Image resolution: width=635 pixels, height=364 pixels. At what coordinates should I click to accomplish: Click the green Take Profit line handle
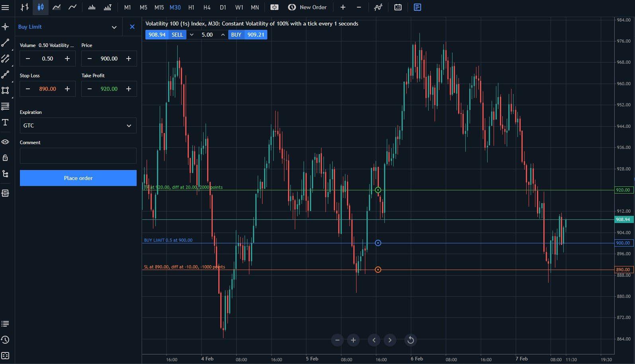click(378, 190)
